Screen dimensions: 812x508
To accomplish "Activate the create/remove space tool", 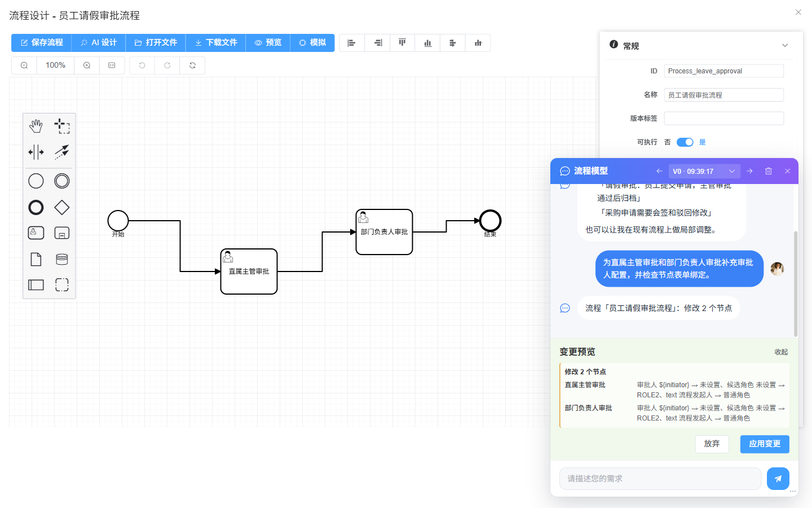I will pyautogui.click(x=36, y=152).
